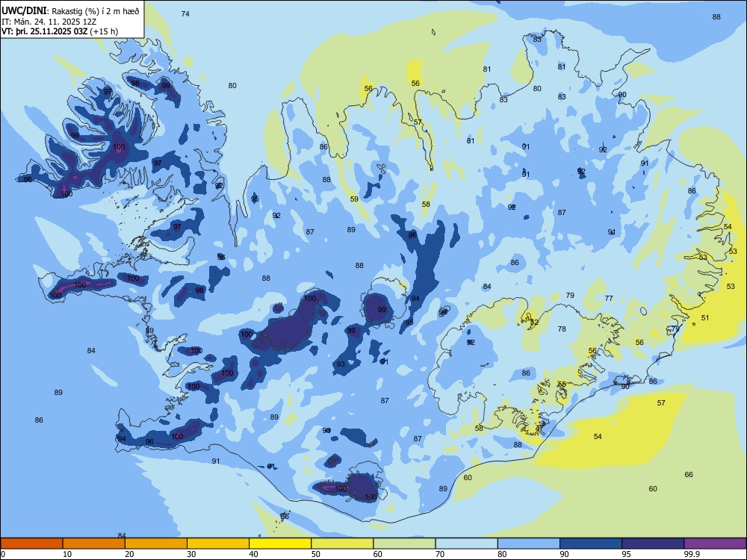Choose the amber 30–40 legend swatch
This screenshot has width=747, height=560.
coord(218,544)
